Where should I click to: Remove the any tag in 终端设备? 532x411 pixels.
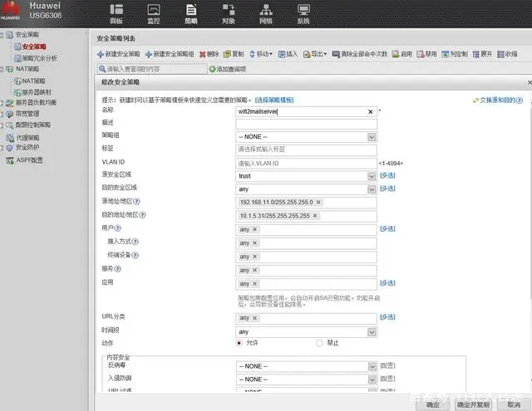click(254, 257)
